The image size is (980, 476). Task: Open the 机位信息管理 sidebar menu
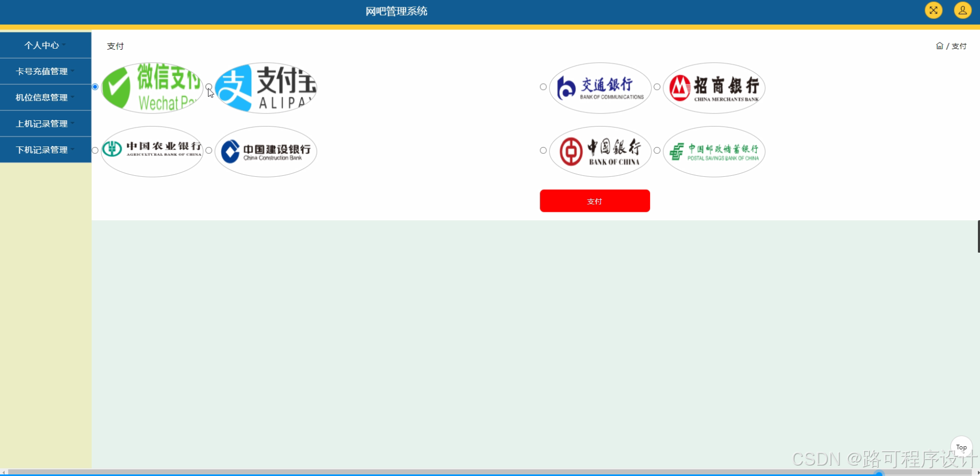point(45,97)
